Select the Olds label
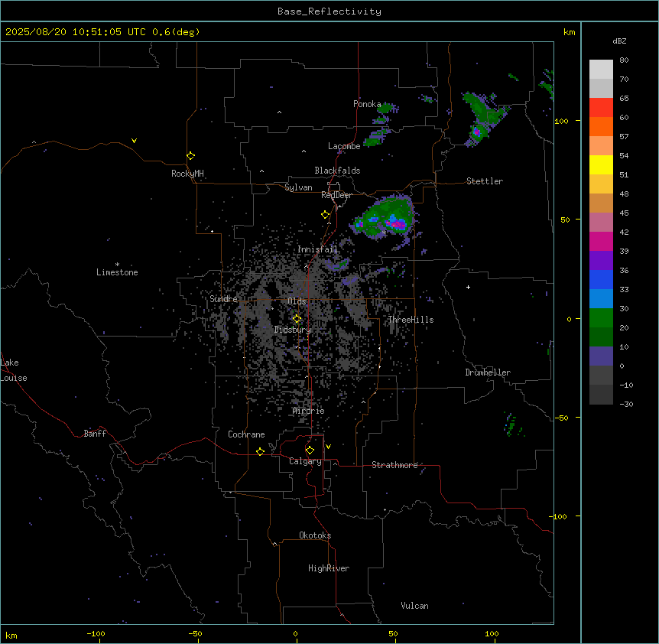The height and width of the screenshot is (644, 659). pyautogui.click(x=297, y=301)
